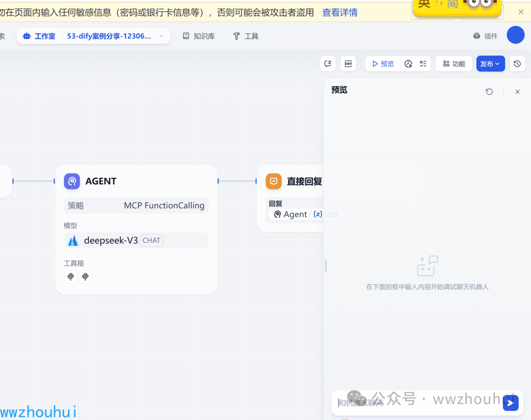Click the Agent variable icon in 回复

click(x=277, y=214)
